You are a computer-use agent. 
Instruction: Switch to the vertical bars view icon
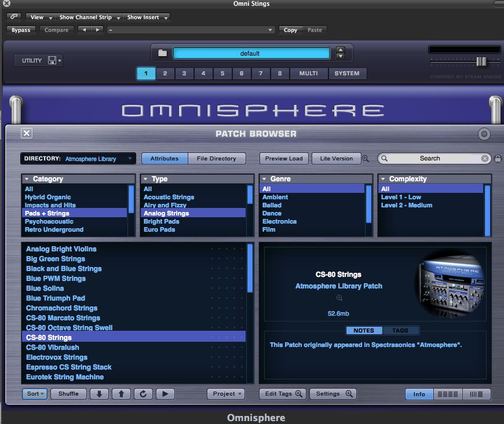coord(476,394)
